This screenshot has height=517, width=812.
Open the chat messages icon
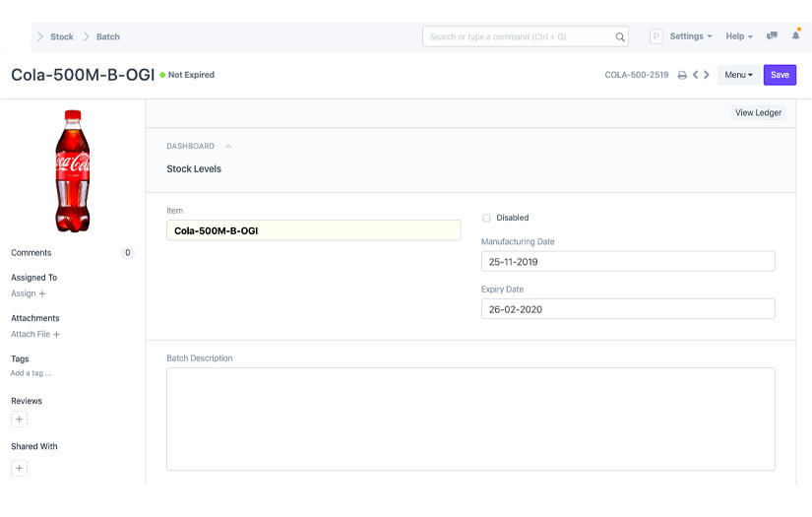[x=772, y=35]
